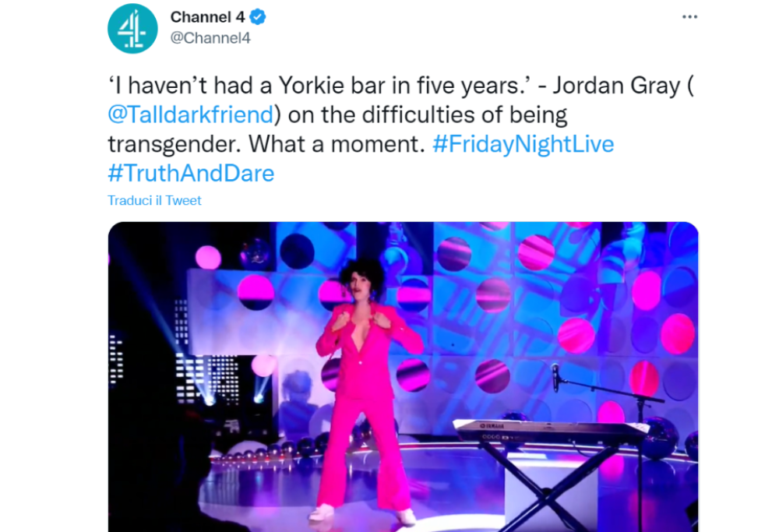
Task: Follow the #TruthAndDare hashtag
Action: pyautogui.click(x=191, y=173)
